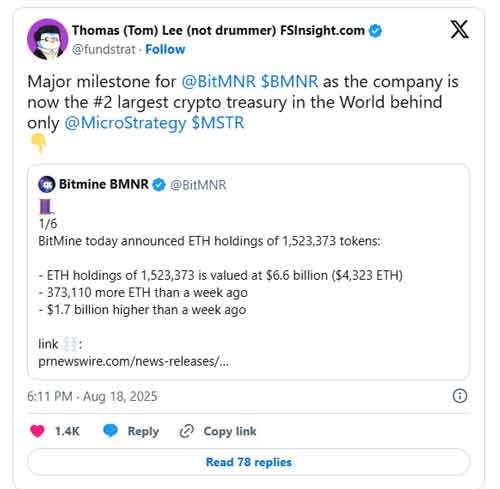This screenshot has width=500, height=489.
Task: Open the $BMNR cashtag link
Action: 289,82
